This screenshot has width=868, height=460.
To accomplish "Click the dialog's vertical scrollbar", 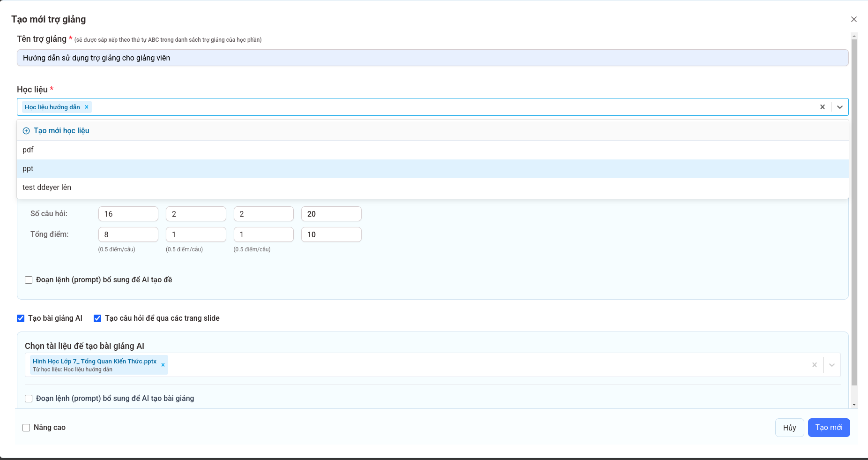I will (x=854, y=211).
